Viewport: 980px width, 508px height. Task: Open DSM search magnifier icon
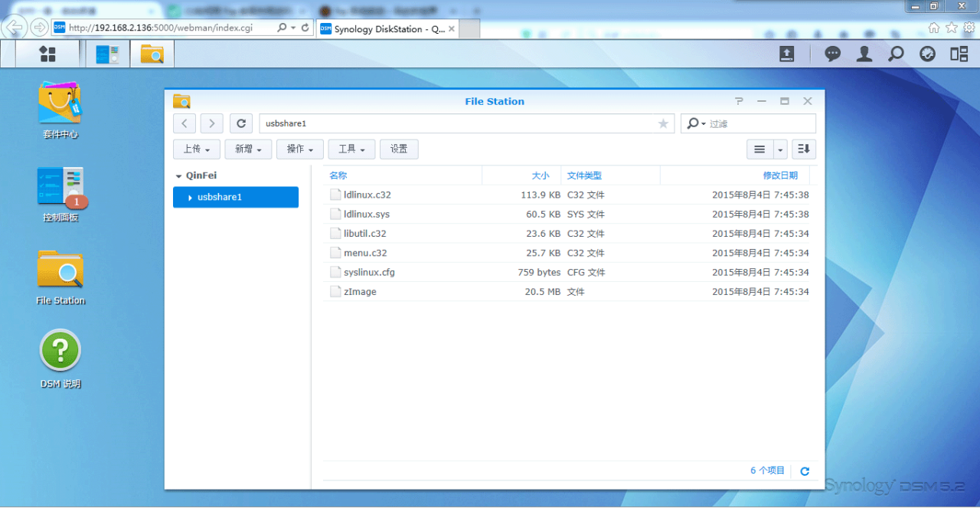(895, 54)
